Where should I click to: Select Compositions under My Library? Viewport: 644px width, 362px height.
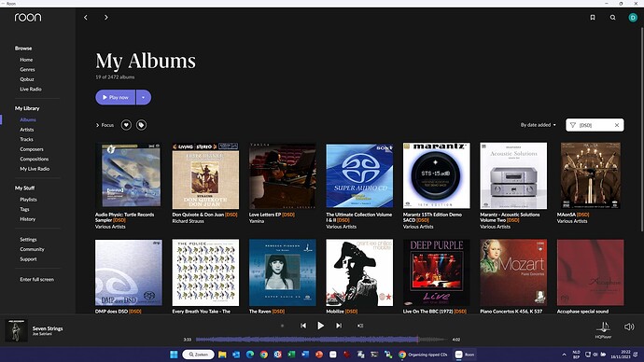pos(35,159)
